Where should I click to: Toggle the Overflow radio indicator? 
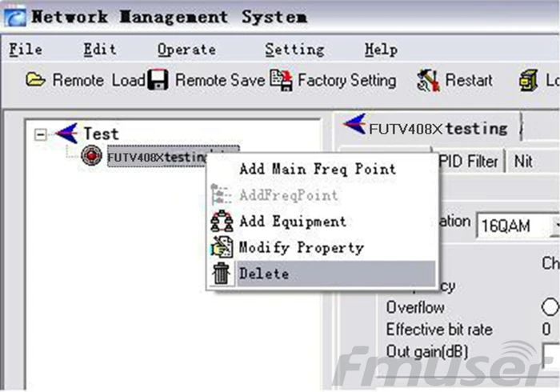point(550,306)
